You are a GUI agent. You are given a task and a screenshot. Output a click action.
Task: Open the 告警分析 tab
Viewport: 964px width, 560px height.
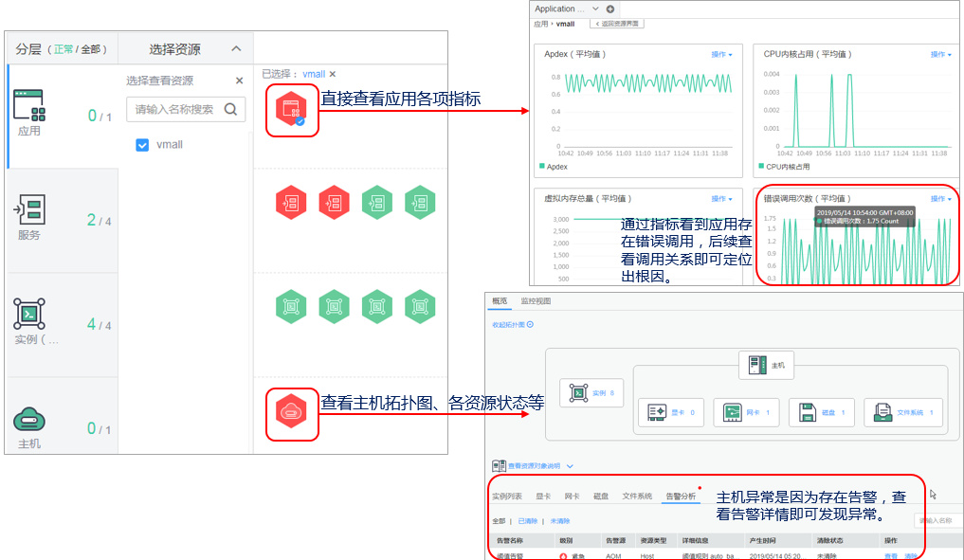(x=681, y=497)
